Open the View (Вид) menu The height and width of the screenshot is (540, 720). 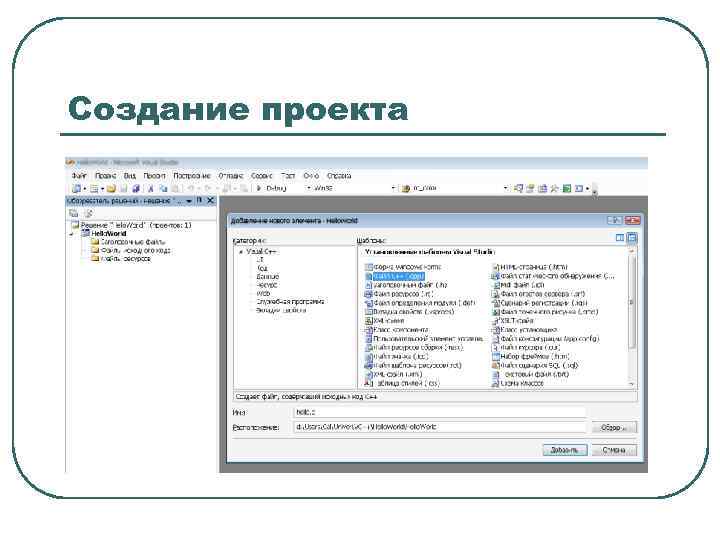click(x=129, y=176)
